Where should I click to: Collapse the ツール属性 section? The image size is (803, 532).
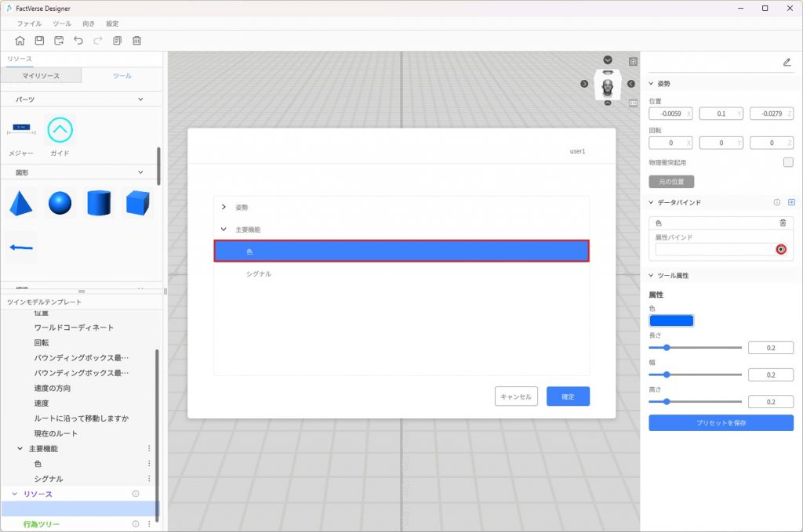651,276
